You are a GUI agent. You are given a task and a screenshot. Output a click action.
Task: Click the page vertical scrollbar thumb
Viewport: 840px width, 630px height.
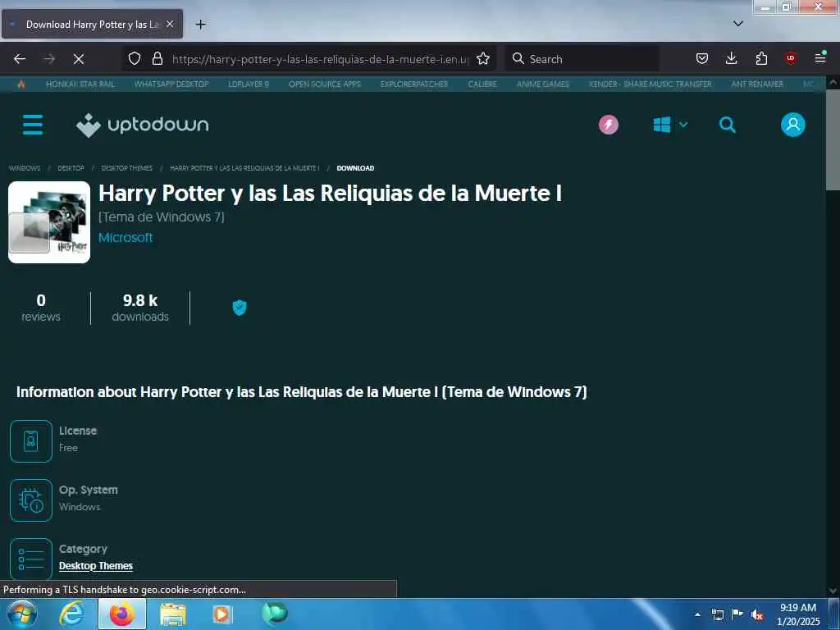pyautogui.click(x=833, y=140)
